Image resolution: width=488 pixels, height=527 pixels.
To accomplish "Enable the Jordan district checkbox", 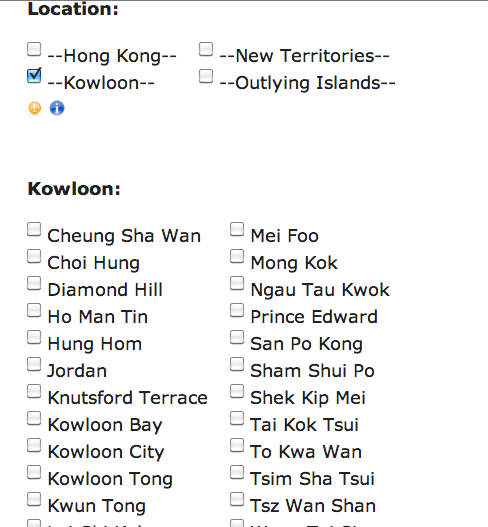I will pos(34,364).
